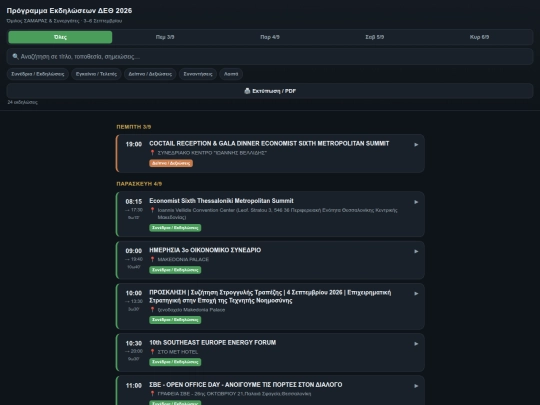
Task: Click category tag on ΗΜΕΡΗΣΙΑ 3ο ΟΙΚΟΝΟΜΙΚΟ ΣΥΝΕΔΡΙΟ card
Action: 175,270
